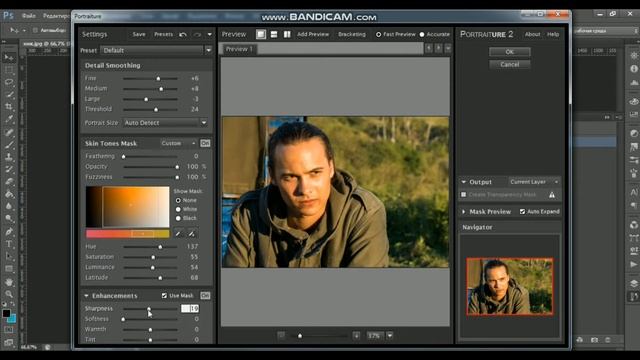This screenshot has height=360, width=640.
Task: Open the Portraiture About link
Action: click(532, 34)
